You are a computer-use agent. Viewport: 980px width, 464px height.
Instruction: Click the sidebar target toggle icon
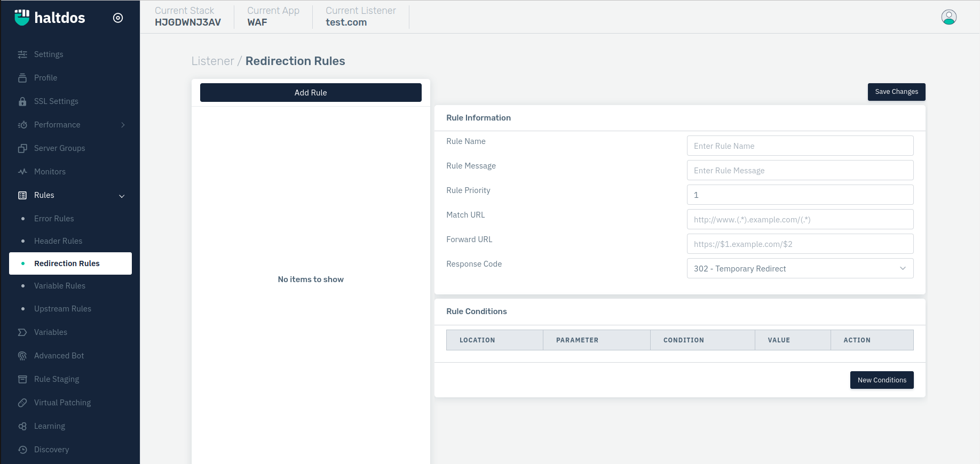118,18
